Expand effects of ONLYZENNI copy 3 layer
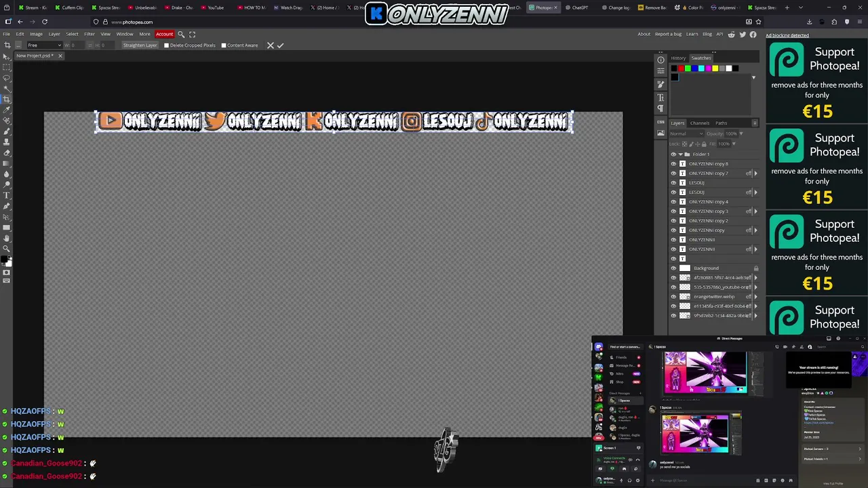This screenshot has width=868, height=488. [755, 211]
